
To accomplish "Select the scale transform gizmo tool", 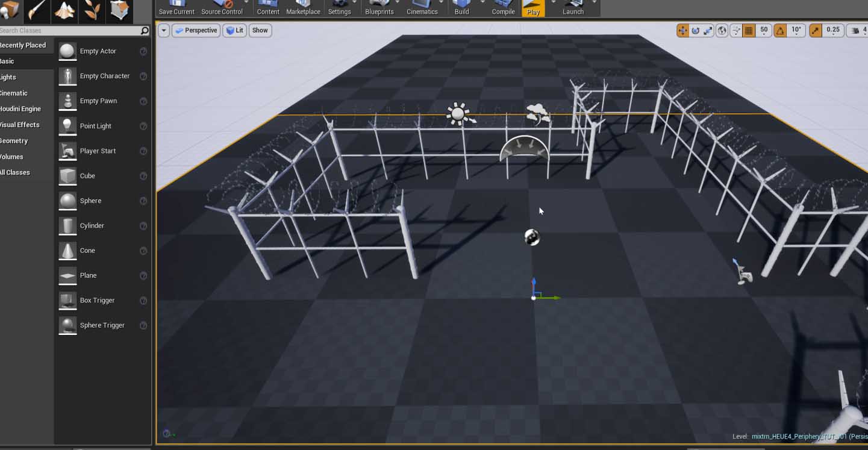I will point(708,30).
